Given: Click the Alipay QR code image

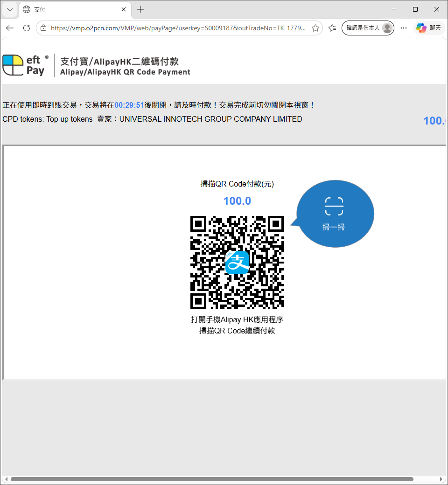Looking at the screenshot, I should [237, 263].
